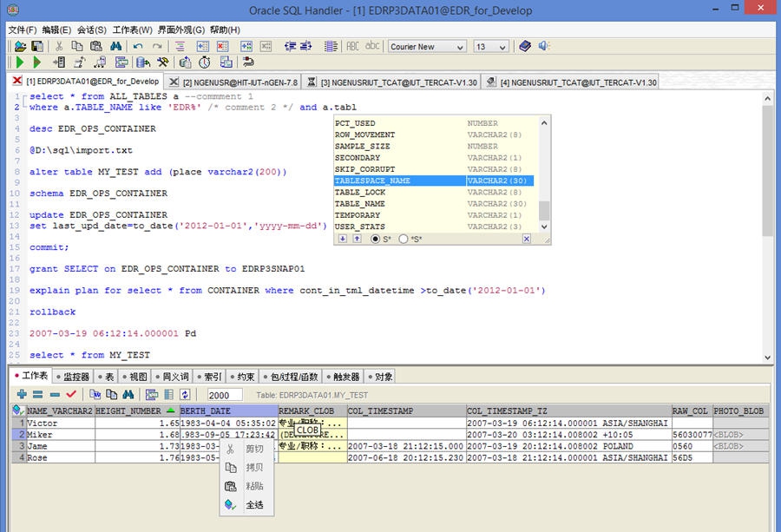Open search with the binoculars toolbar icon

[115, 45]
